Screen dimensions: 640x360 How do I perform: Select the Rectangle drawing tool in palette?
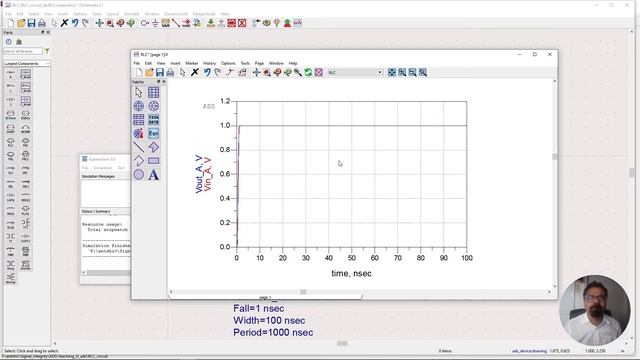tap(153, 161)
